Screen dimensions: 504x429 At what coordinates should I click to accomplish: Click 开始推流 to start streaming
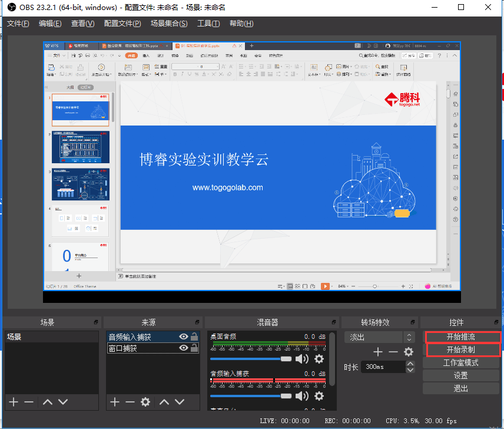click(460, 336)
